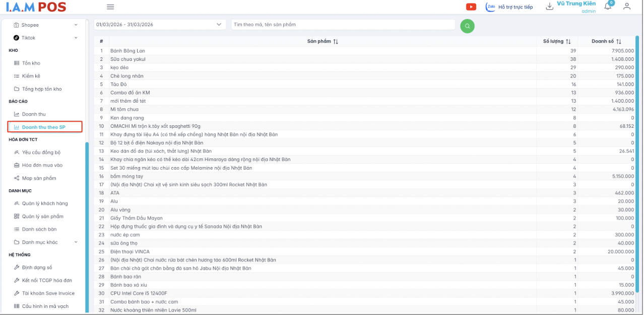Go to the I.A.M POS logo home

pyautogui.click(x=36, y=7)
